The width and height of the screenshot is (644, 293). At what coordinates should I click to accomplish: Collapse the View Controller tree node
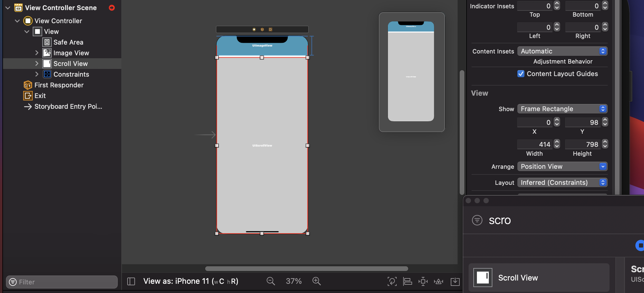[17, 21]
